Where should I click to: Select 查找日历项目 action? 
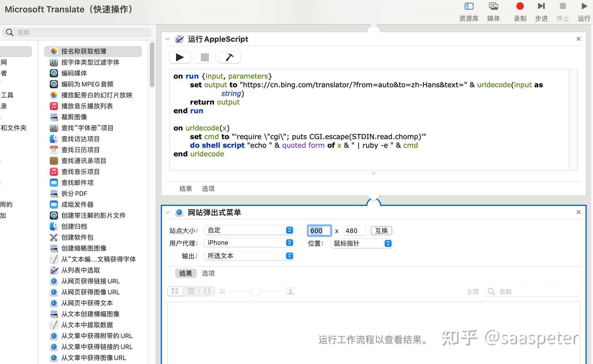(93, 150)
